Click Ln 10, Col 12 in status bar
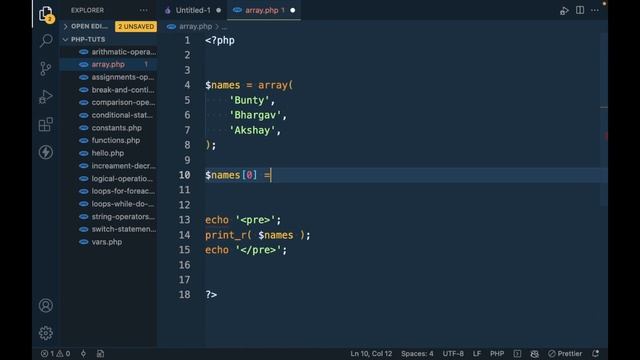Image resolution: width=640 pixels, height=360 pixels. pos(371,353)
